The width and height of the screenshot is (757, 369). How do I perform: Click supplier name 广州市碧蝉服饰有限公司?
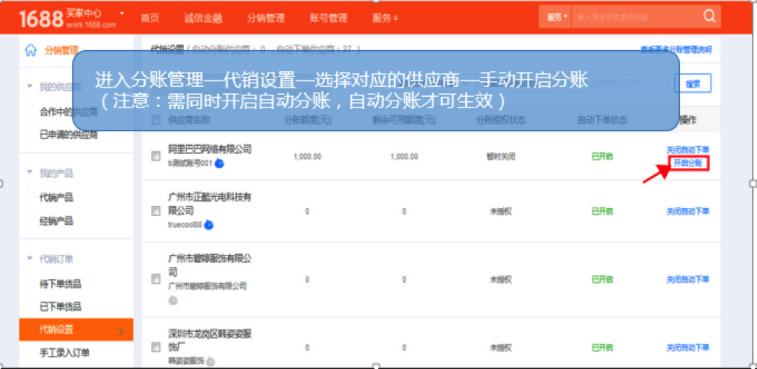point(210,265)
